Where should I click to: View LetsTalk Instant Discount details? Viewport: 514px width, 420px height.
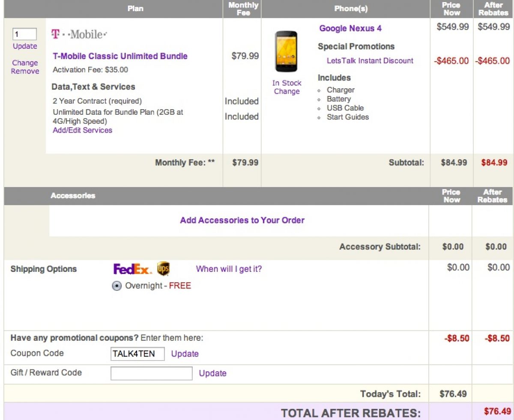(370, 61)
